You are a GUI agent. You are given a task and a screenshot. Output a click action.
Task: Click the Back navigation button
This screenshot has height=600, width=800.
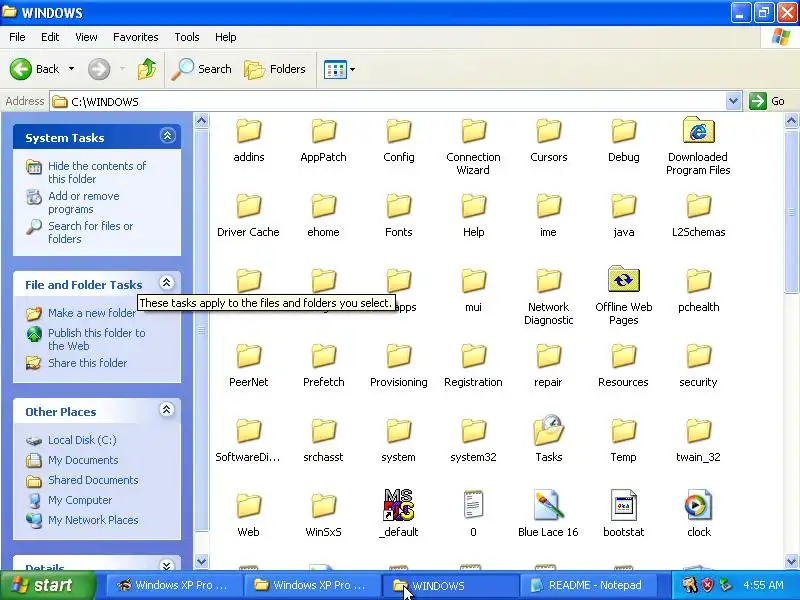pos(35,69)
